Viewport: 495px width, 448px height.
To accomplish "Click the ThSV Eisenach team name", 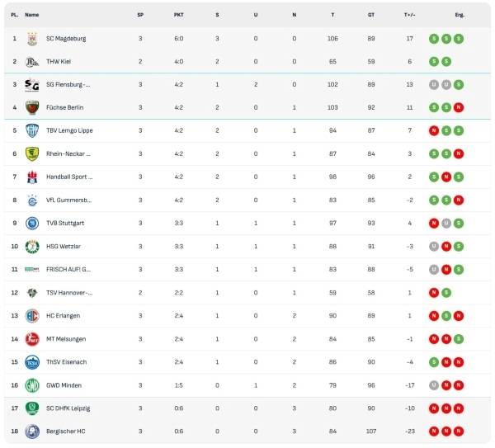I will coord(66,362).
